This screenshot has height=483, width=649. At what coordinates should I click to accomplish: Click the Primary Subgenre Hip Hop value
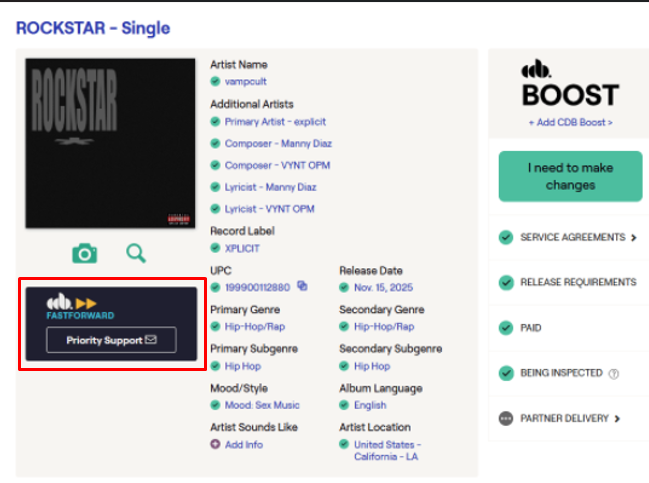(x=243, y=366)
